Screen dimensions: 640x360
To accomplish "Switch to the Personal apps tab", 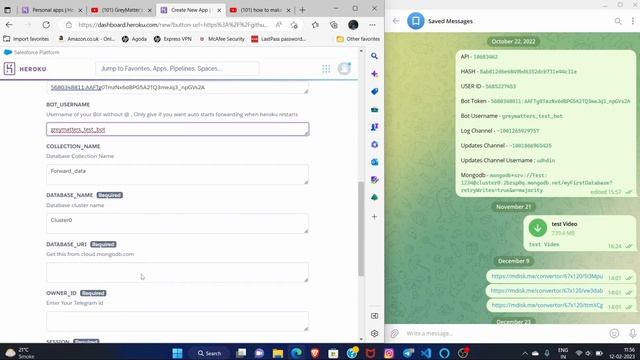I will coord(51,10).
